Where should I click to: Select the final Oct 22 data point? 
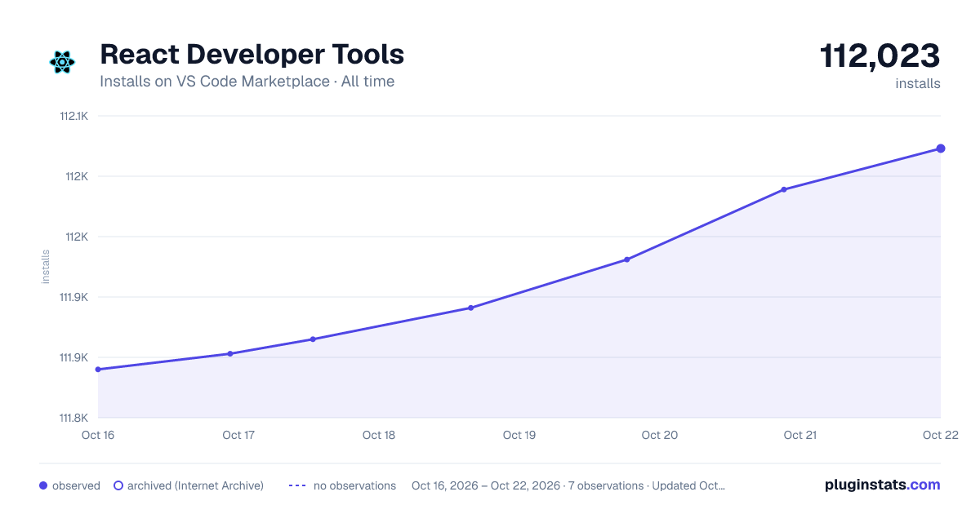941,148
